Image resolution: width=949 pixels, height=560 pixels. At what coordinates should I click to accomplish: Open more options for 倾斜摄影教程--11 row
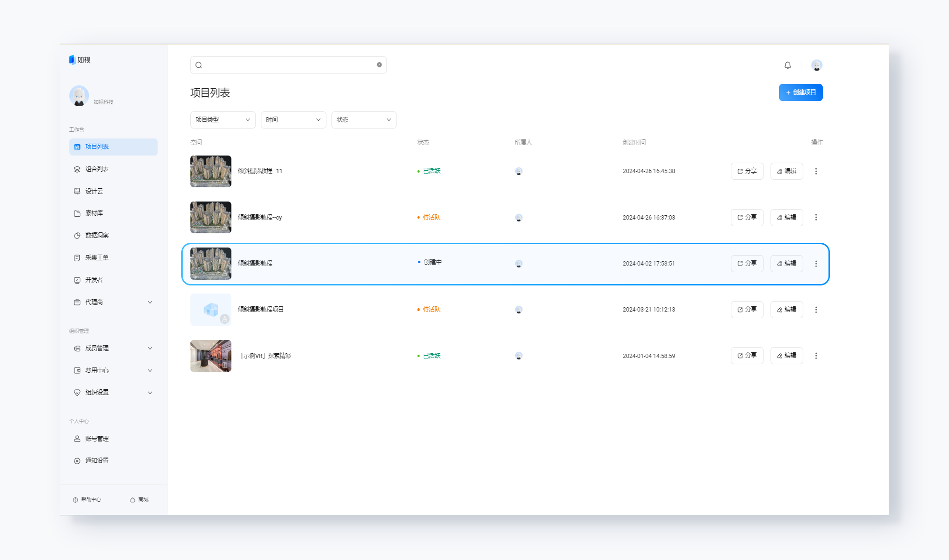click(x=816, y=171)
